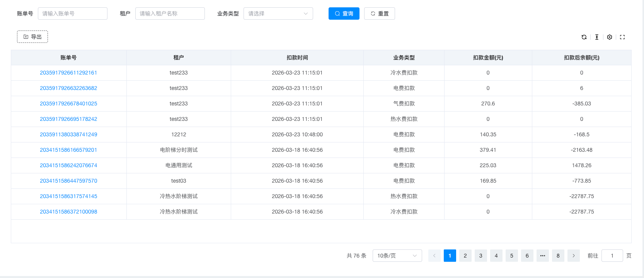Focus the 前往 page jump input
Viewport: 644px width, 278px height.
point(612,256)
